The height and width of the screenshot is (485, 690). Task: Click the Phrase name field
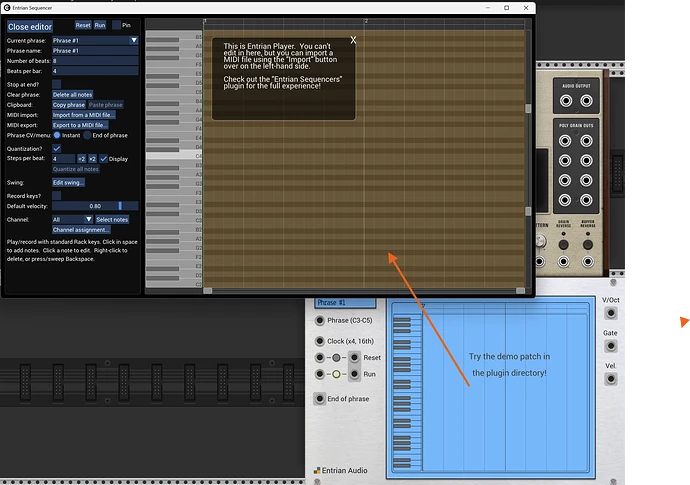(x=95, y=51)
